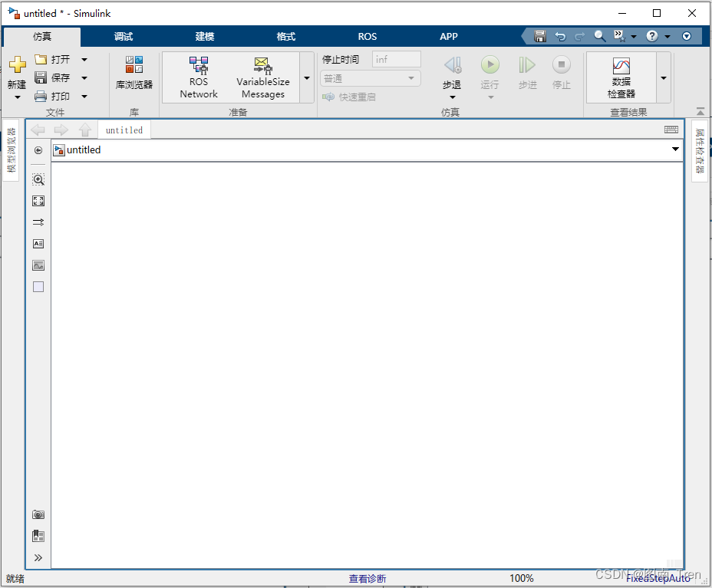This screenshot has height=588, width=712.
Task: Click the favorites command icon in title toolbar
Action: pos(619,36)
